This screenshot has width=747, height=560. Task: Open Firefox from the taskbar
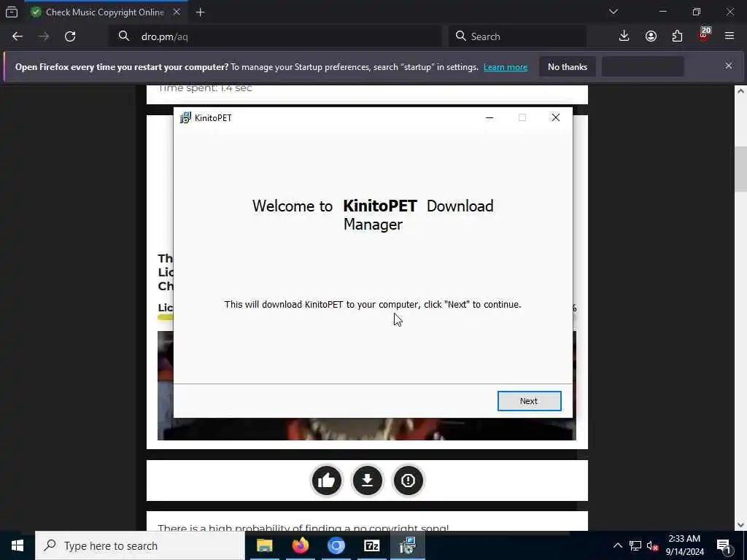click(x=300, y=545)
